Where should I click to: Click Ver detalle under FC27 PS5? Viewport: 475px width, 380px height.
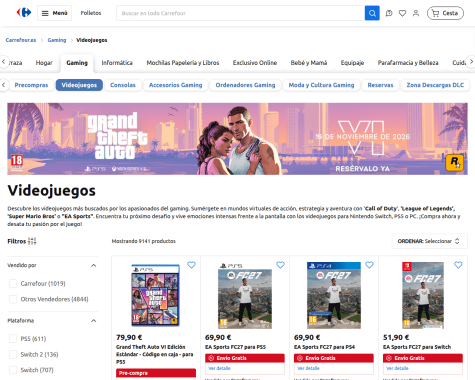219,368
